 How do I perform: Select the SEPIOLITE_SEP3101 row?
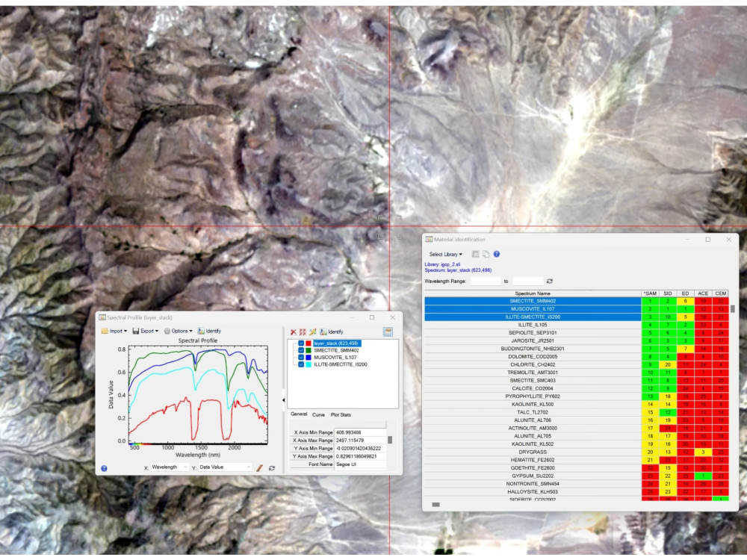[533, 333]
